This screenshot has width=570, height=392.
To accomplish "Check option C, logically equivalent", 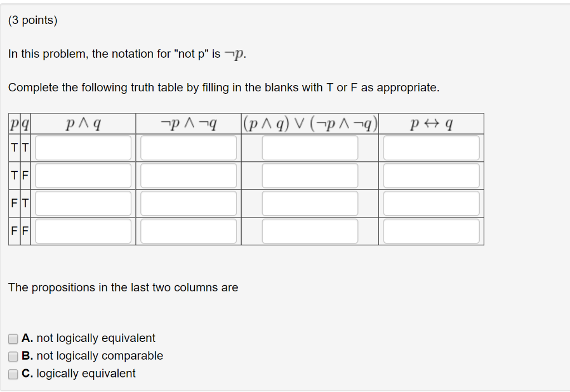I will point(12,374).
